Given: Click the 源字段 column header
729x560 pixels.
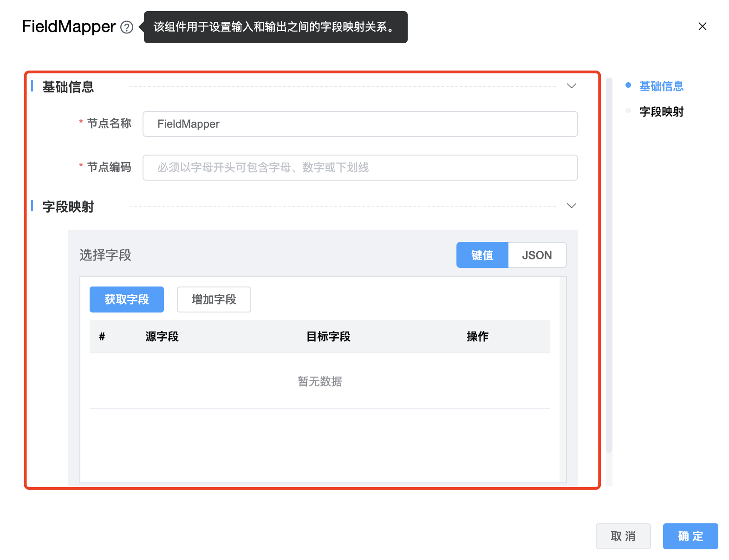Looking at the screenshot, I should [x=162, y=337].
